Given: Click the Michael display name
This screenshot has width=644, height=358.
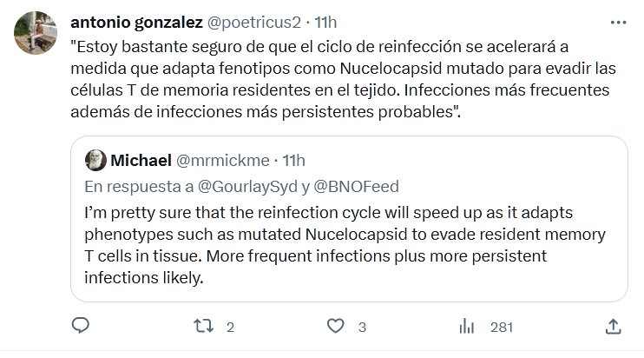Looking at the screenshot, I should coord(141,161).
